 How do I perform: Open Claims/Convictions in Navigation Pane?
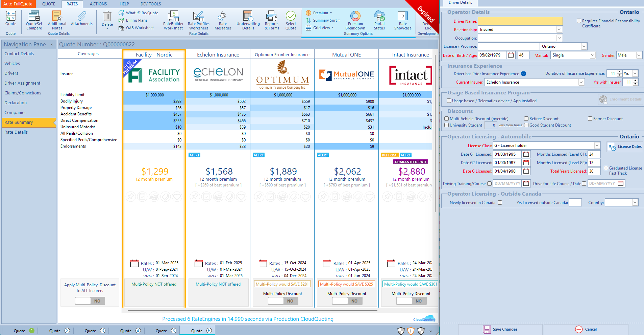[x=23, y=93]
